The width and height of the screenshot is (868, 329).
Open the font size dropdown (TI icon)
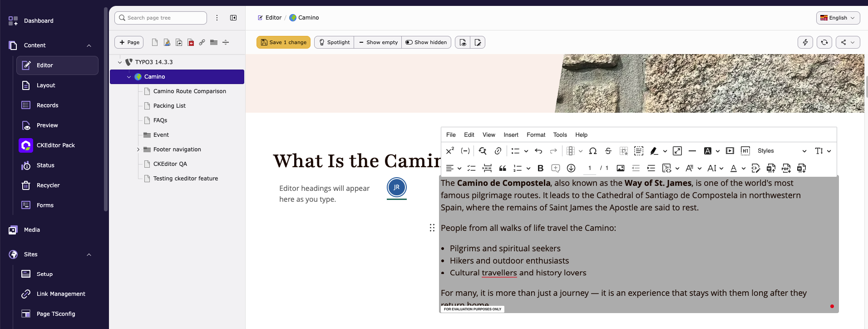pyautogui.click(x=823, y=151)
